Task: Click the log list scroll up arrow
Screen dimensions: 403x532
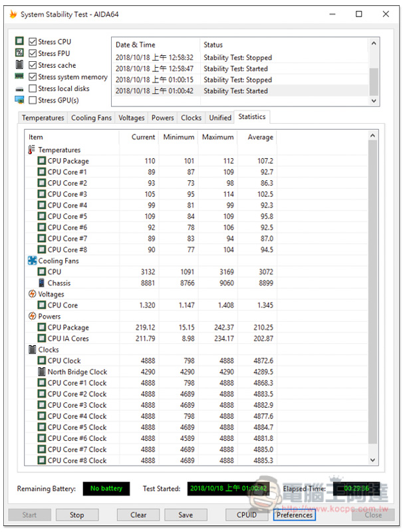Action: [374, 43]
